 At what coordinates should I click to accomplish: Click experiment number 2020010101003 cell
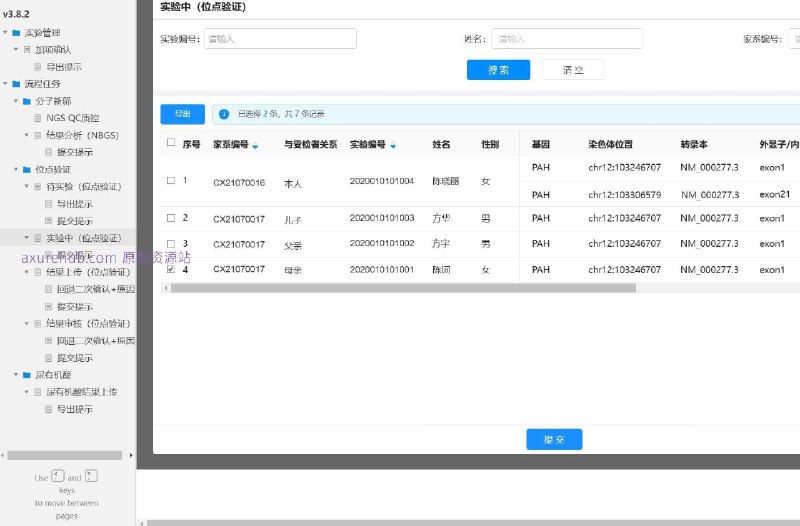[x=382, y=218]
